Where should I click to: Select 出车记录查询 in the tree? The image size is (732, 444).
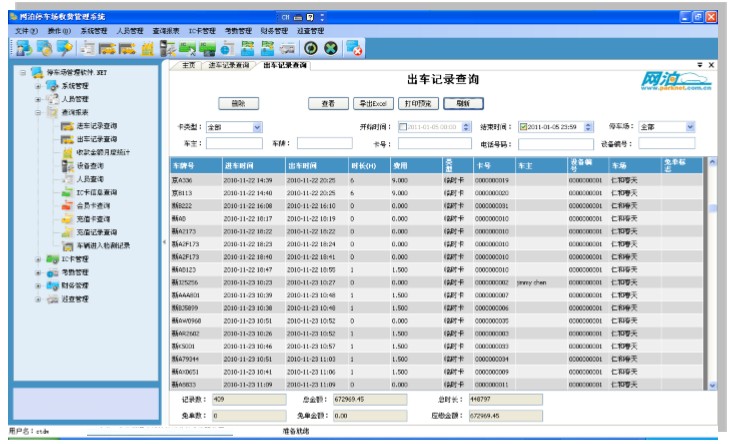click(x=97, y=139)
